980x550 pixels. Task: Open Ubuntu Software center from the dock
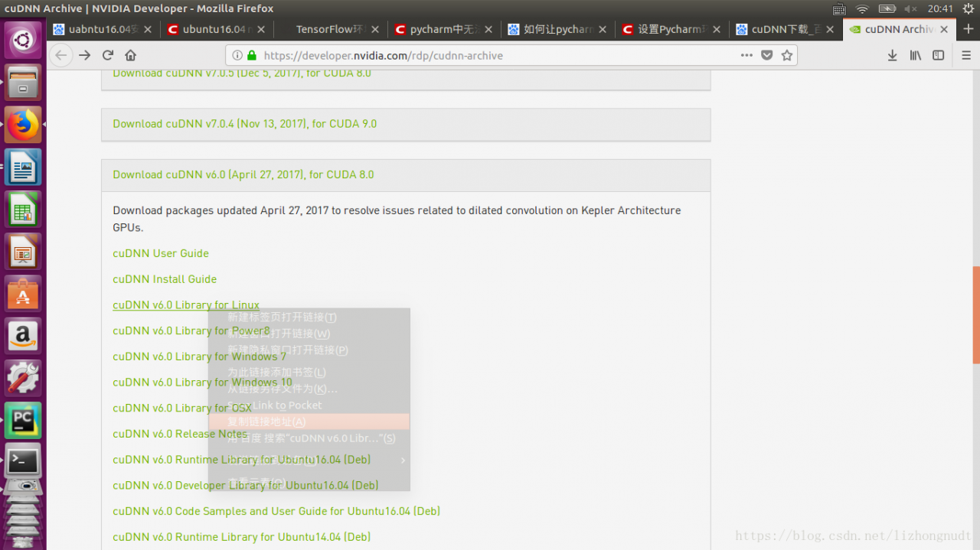[23, 292]
